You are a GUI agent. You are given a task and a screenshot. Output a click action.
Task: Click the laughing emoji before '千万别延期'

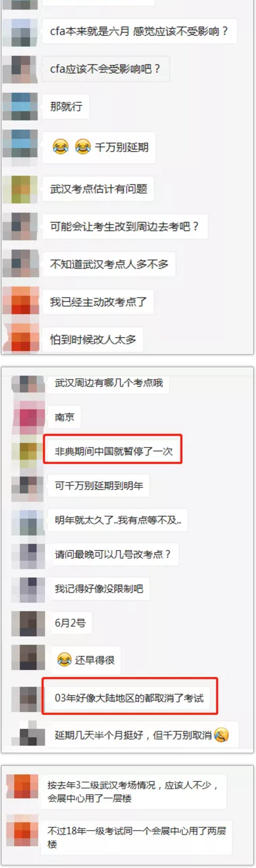point(61,147)
